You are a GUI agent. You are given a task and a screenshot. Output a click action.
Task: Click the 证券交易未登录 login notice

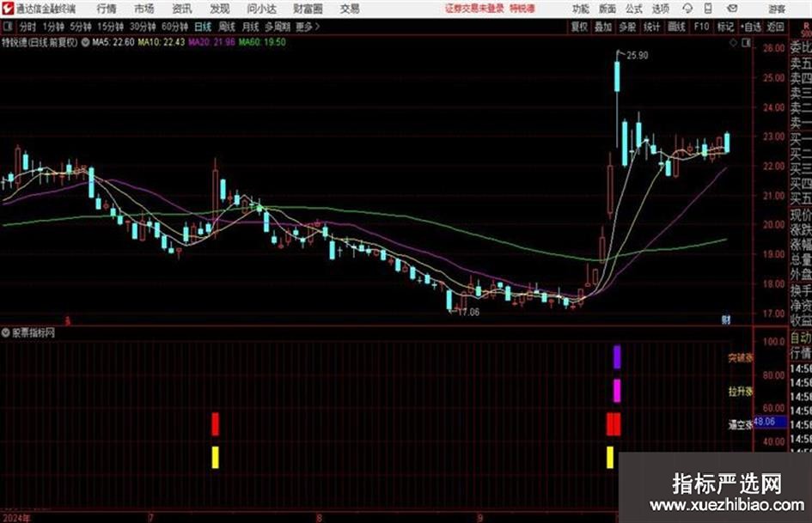474,9
